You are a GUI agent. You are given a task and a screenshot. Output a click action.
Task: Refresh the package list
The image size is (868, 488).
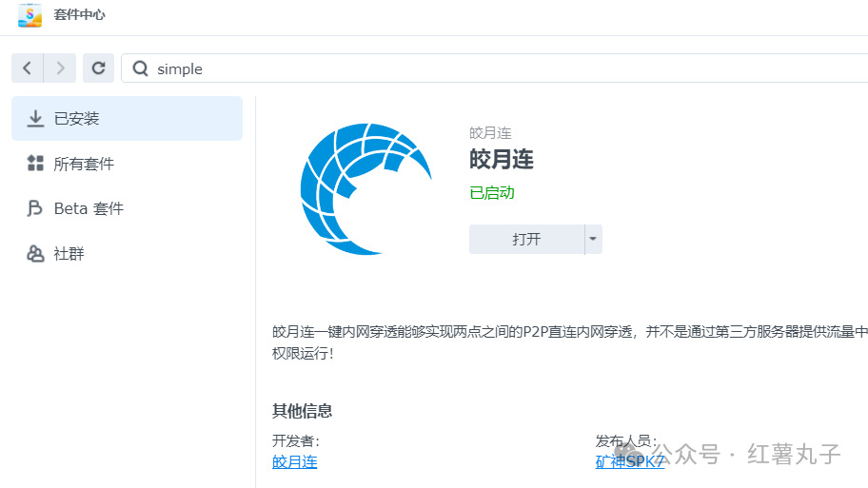point(99,68)
